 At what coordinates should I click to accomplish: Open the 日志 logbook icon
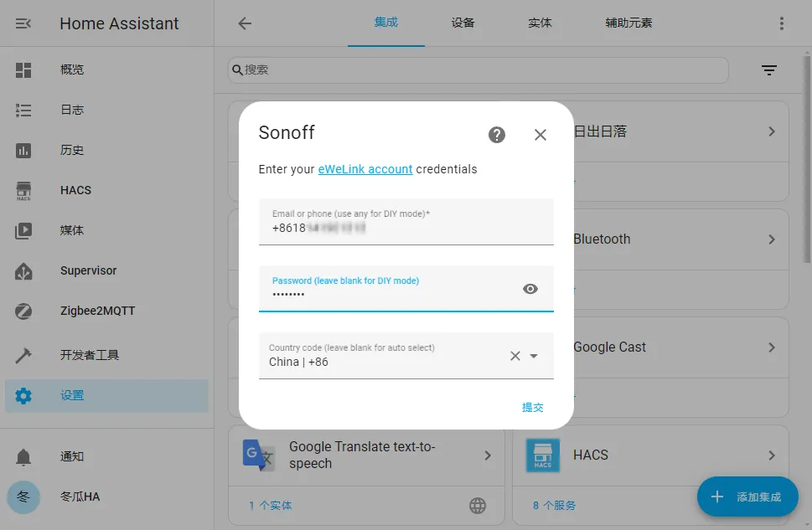(23, 111)
